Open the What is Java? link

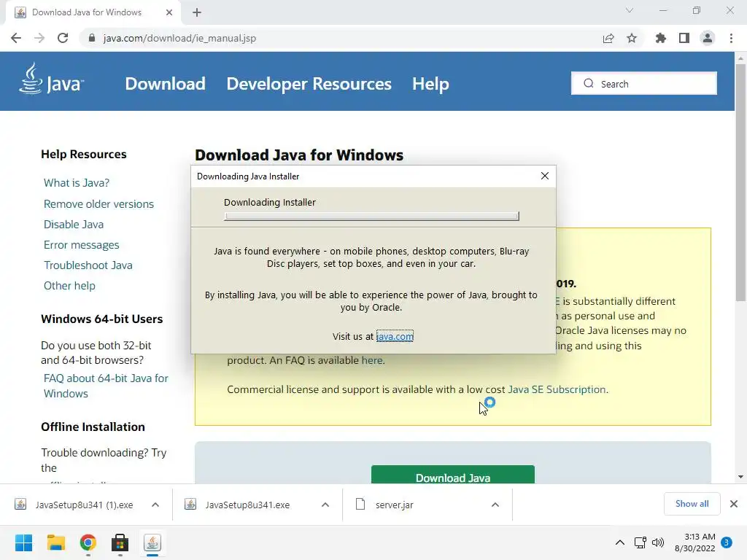click(x=77, y=183)
